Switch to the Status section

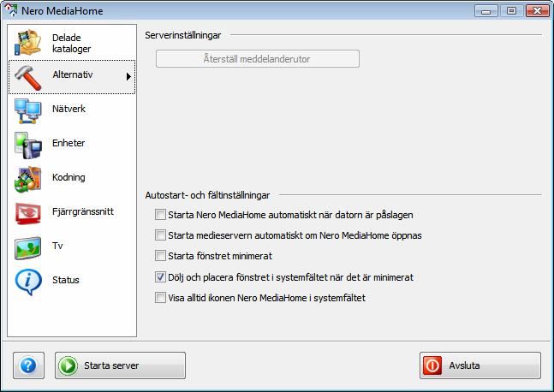click(x=72, y=282)
